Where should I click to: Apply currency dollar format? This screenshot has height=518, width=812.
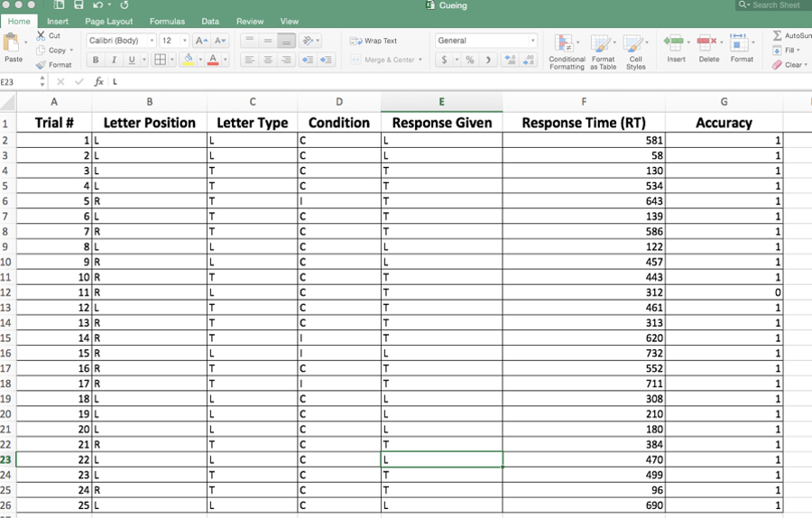(444, 60)
